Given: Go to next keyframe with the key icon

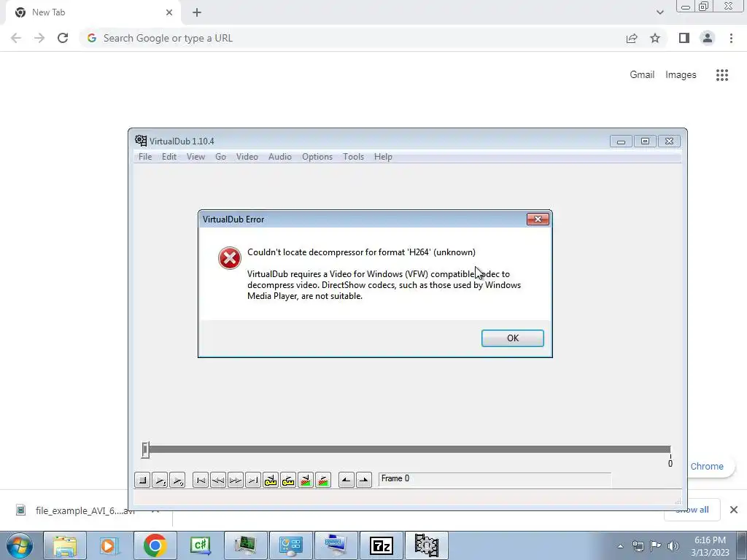Looking at the screenshot, I should coord(288,480).
